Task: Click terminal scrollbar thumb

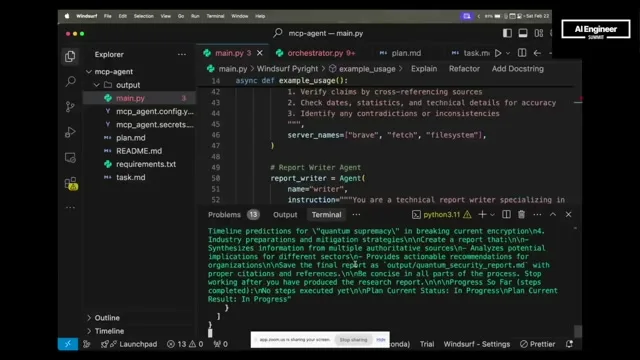Action: tap(577, 331)
